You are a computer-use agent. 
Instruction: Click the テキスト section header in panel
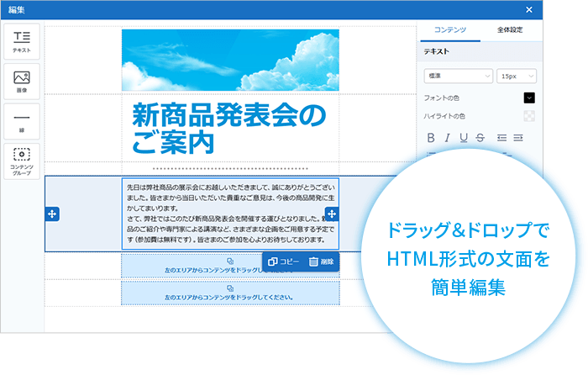(436, 51)
